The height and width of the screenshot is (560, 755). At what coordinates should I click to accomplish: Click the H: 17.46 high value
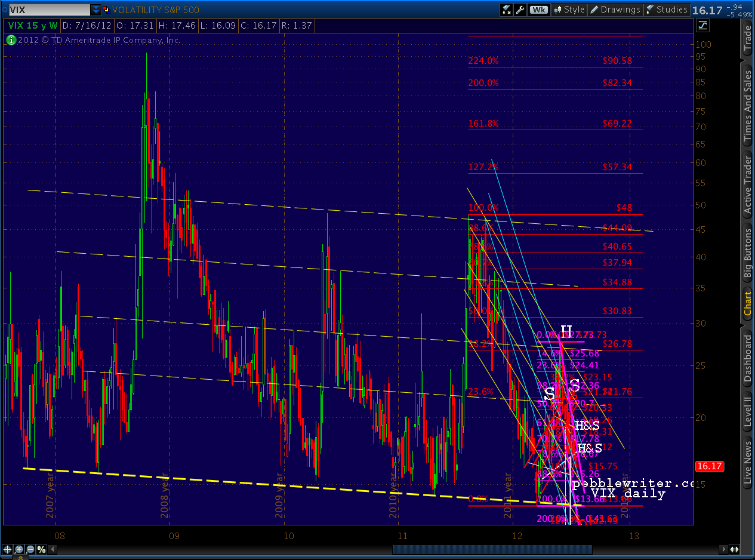click(x=177, y=25)
